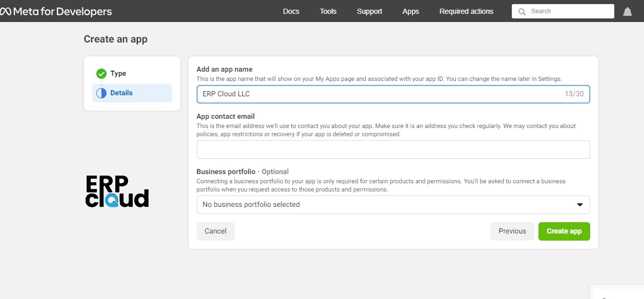This screenshot has width=644, height=299.
Task: Click the 'App contact email' label
Action: [225, 116]
